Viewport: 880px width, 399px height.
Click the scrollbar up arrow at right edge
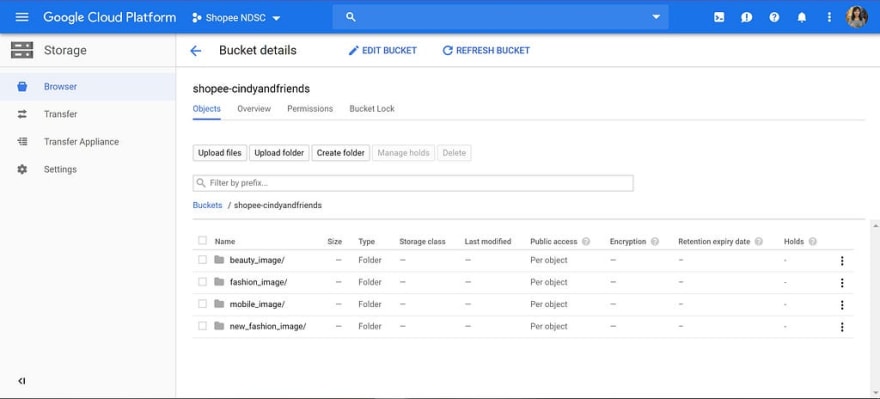click(x=875, y=226)
